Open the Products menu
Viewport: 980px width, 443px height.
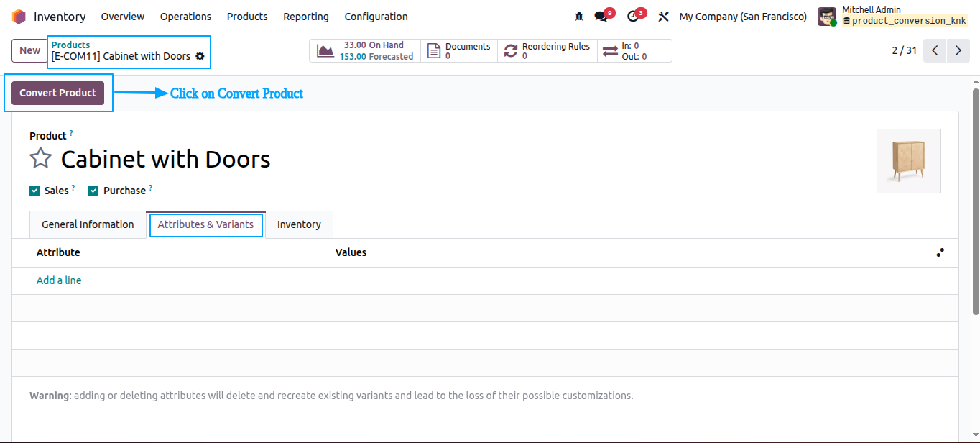tap(247, 17)
